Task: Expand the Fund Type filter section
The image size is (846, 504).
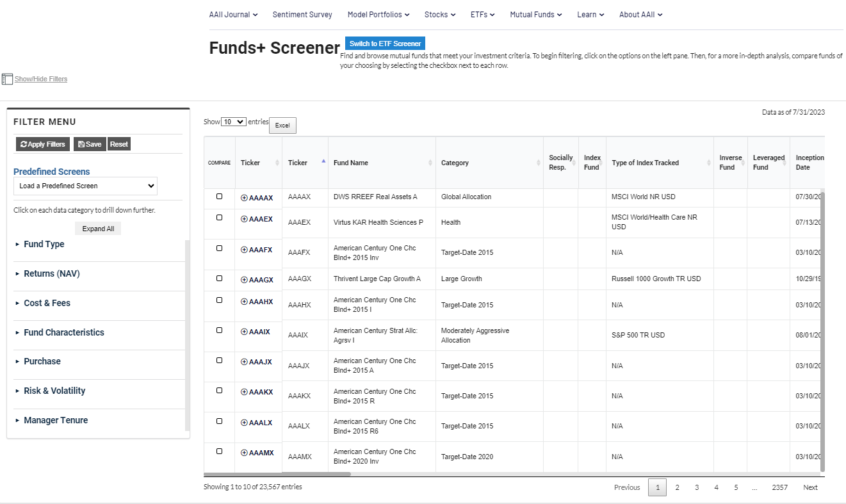Action: pos(44,244)
